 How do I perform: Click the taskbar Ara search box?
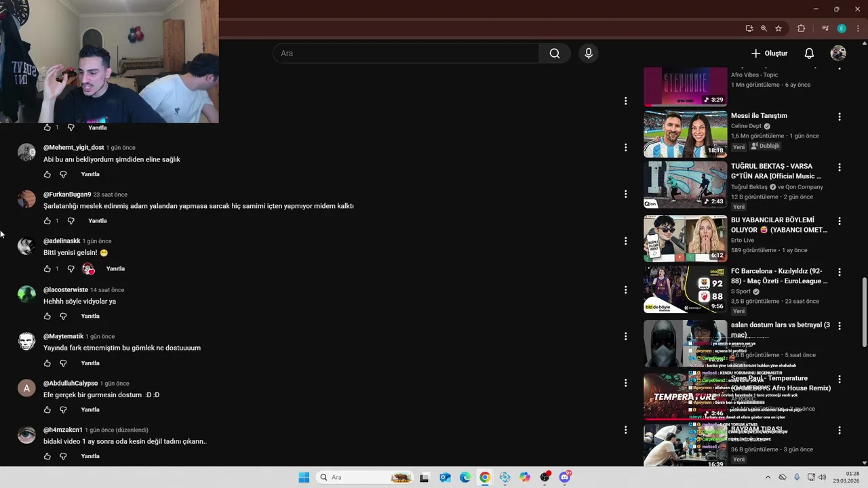click(x=366, y=477)
